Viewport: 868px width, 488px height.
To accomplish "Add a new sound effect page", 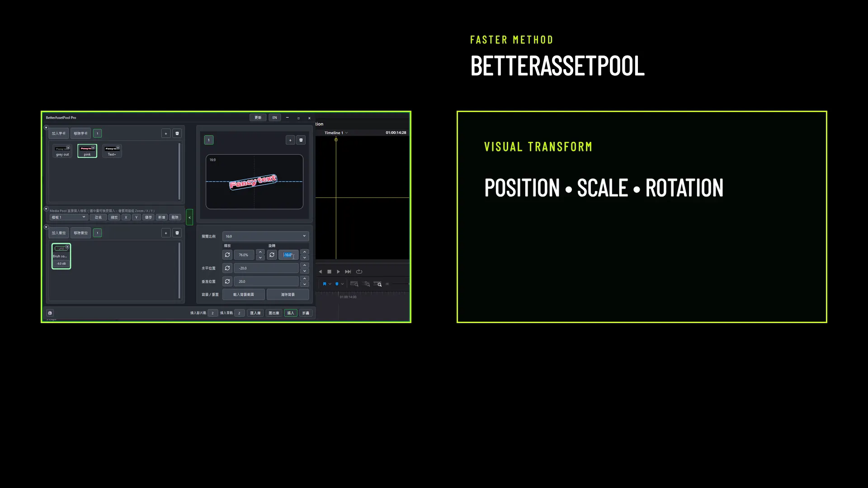I will click(x=166, y=233).
